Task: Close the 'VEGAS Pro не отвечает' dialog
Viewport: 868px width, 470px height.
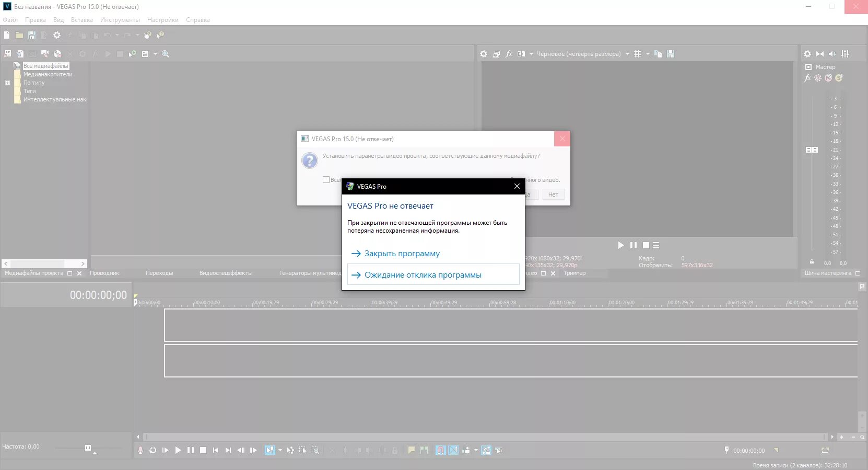Action: click(x=517, y=186)
